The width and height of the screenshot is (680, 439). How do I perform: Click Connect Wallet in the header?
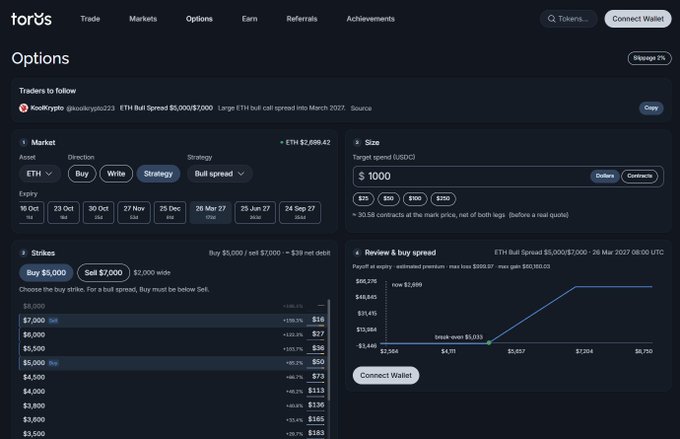[x=638, y=19]
